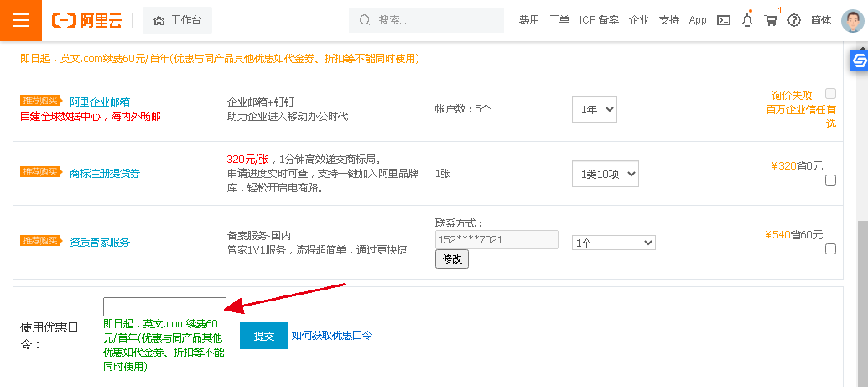The height and width of the screenshot is (387, 868).
Task: Click the 推荐购买 tag beside 阿里企业邮箱
Action: (x=40, y=101)
